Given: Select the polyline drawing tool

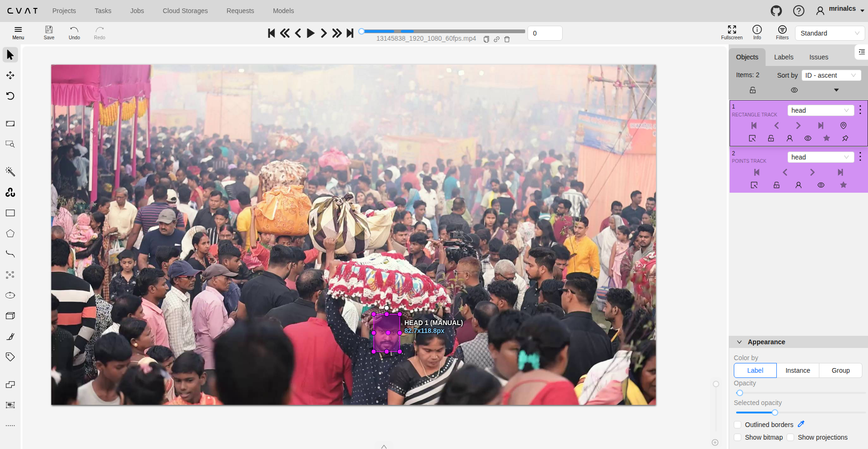Looking at the screenshot, I should tap(10, 254).
